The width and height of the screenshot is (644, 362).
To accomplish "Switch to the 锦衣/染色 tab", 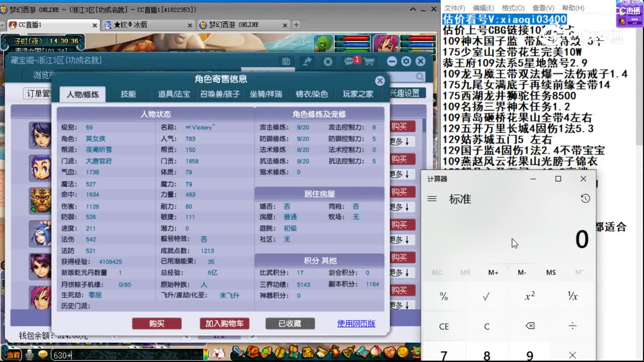I will click(311, 94).
